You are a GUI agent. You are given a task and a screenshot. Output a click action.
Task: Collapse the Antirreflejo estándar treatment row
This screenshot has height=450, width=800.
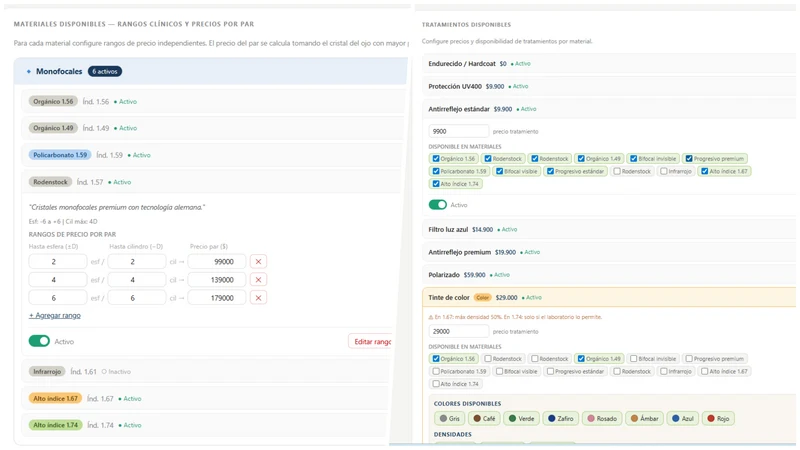click(610, 109)
